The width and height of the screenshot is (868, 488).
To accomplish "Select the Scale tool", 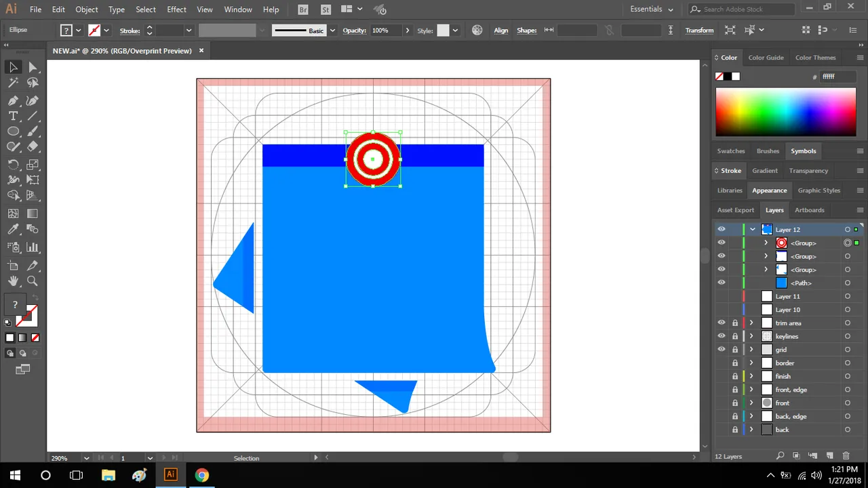I will pos(33,165).
